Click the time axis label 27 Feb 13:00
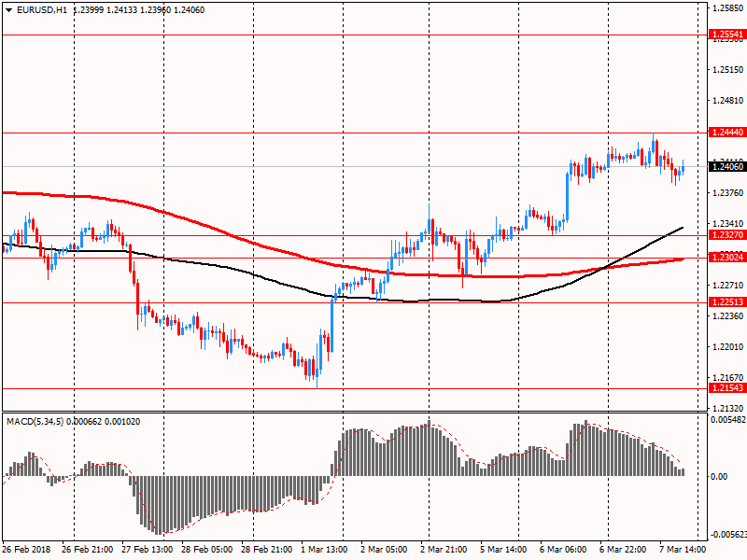This screenshot has height=560, width=747. click(x=148, y=550)
